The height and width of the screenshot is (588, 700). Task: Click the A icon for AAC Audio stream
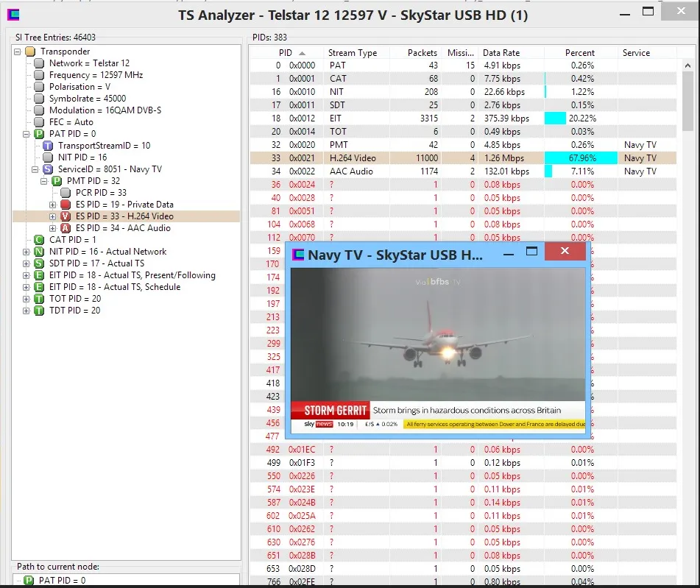pyautogui.click(x=66, y=228)
